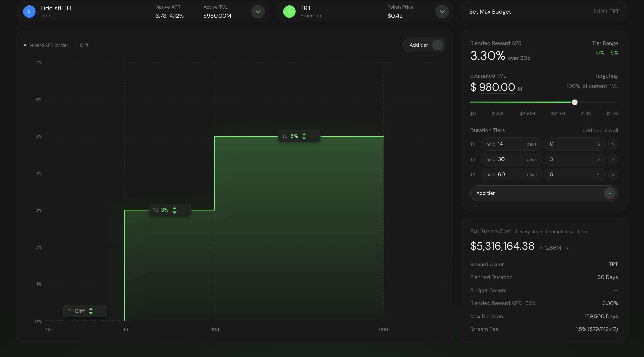Click the Estimated TVL slider handle

point(574,102)
